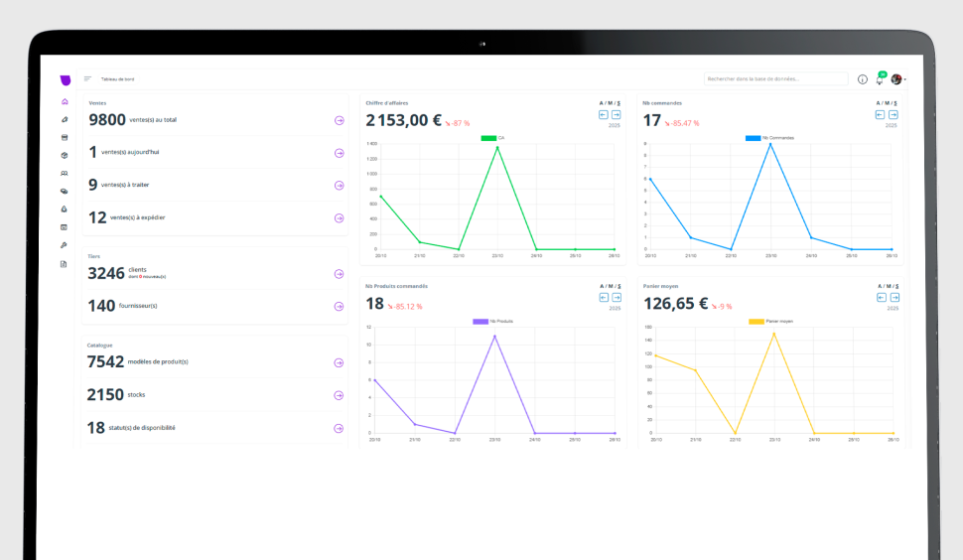Toggle the CA legend in the Chiffre d'affaires chart
The image size is (963, 560).
[x=487, y=138]
